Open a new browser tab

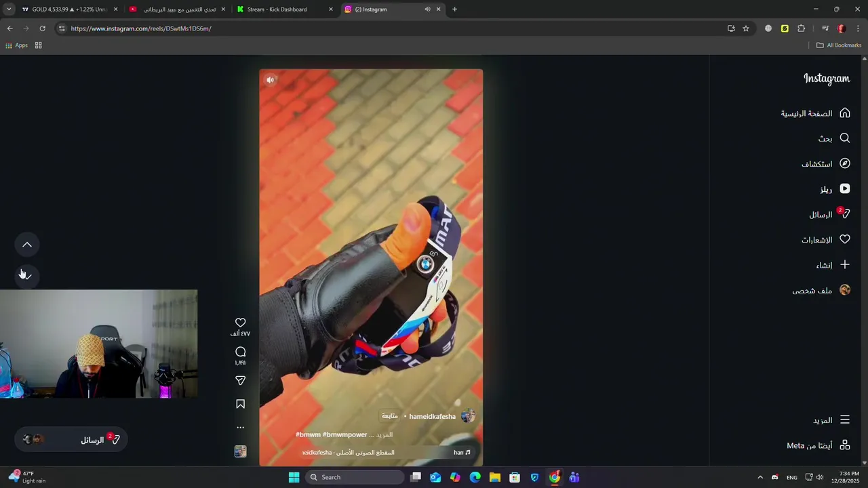point(454,9)
